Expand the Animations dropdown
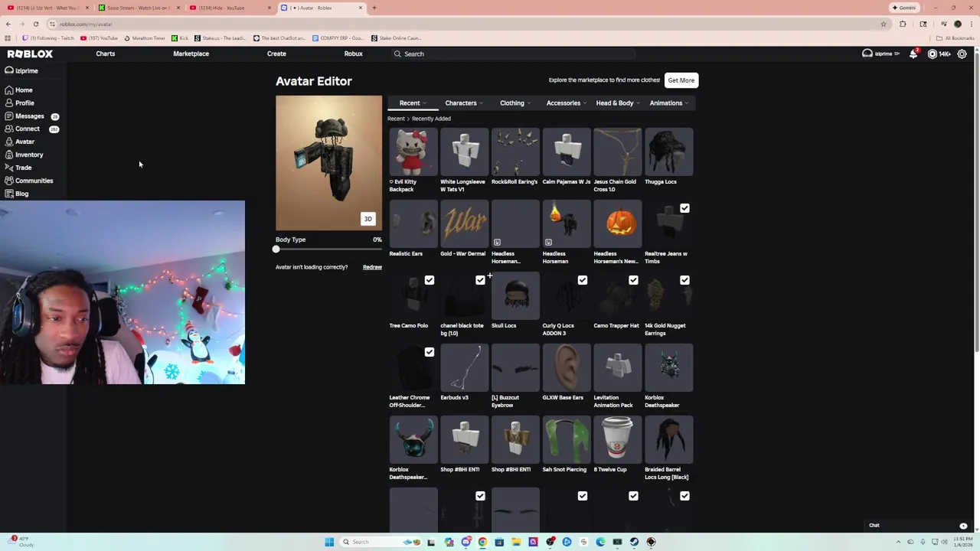Screen dimensions: 980x551 669,103
